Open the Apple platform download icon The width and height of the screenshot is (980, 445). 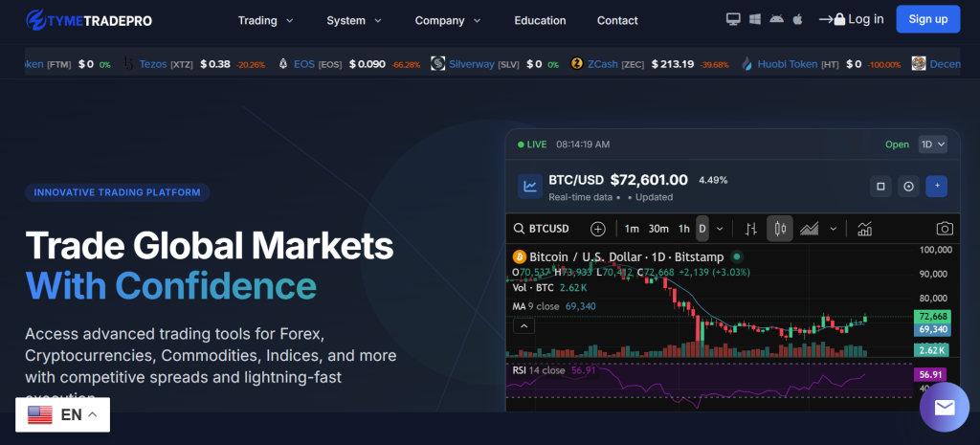pos(797,19)
